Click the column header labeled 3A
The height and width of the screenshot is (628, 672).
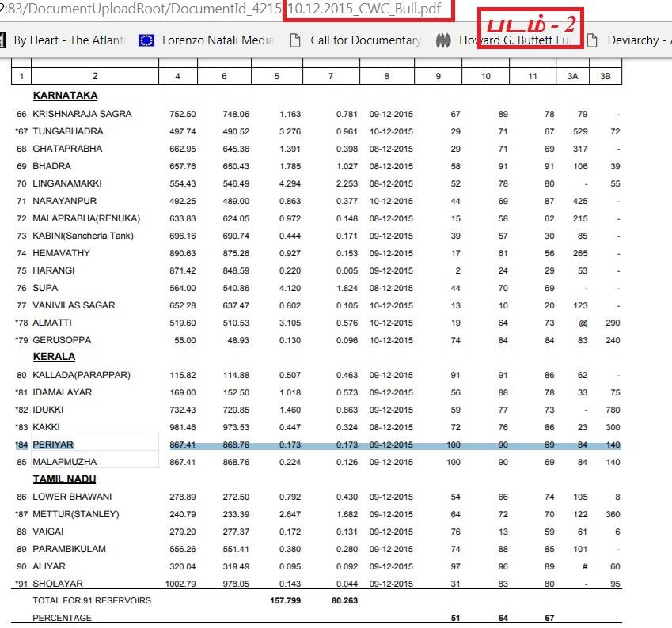point(572,76)
